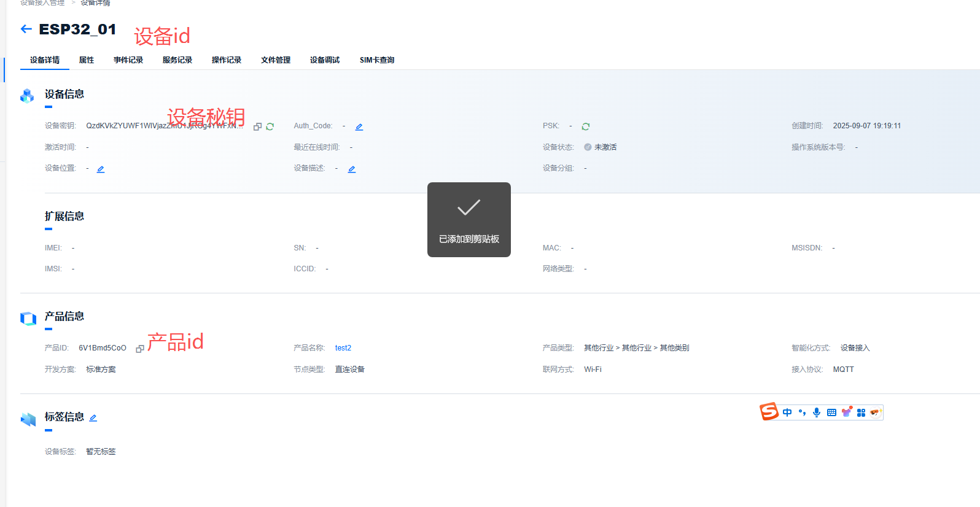This screenshot has width=980, height=507.
Task: Open Sogou toolbox grid icon
Action: pyautogui.click(x=861, y=412)
